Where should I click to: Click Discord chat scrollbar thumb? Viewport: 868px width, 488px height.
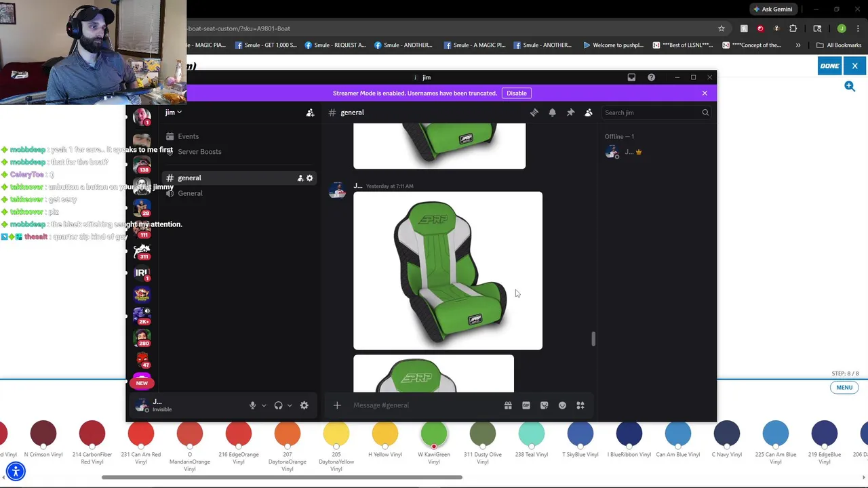[593, 338]
